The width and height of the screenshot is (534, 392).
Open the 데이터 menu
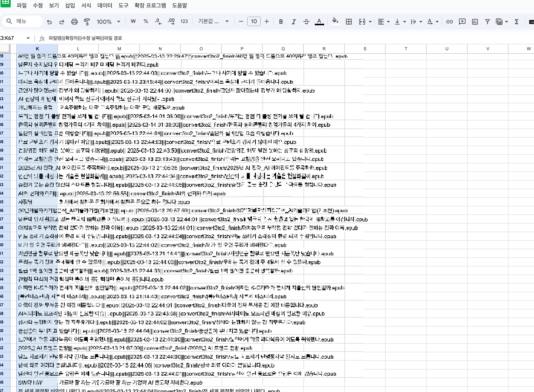click(x=105, y=5)
